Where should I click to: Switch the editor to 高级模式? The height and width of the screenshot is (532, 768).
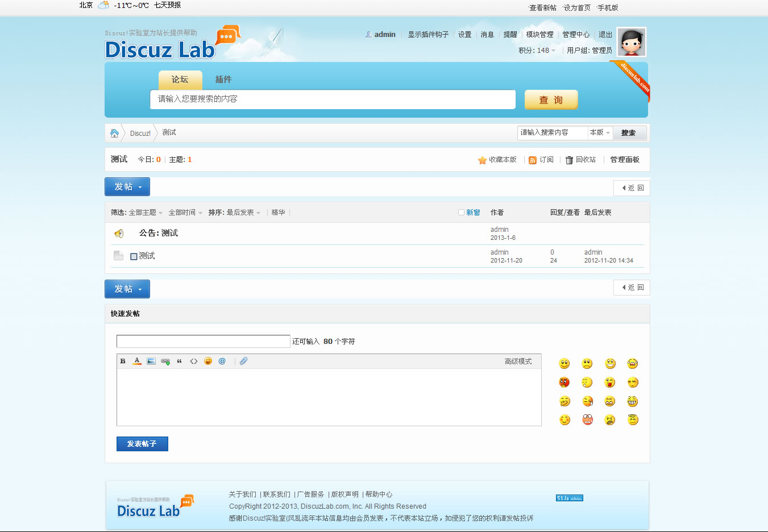pyautogui.click(x=518, y=361)
